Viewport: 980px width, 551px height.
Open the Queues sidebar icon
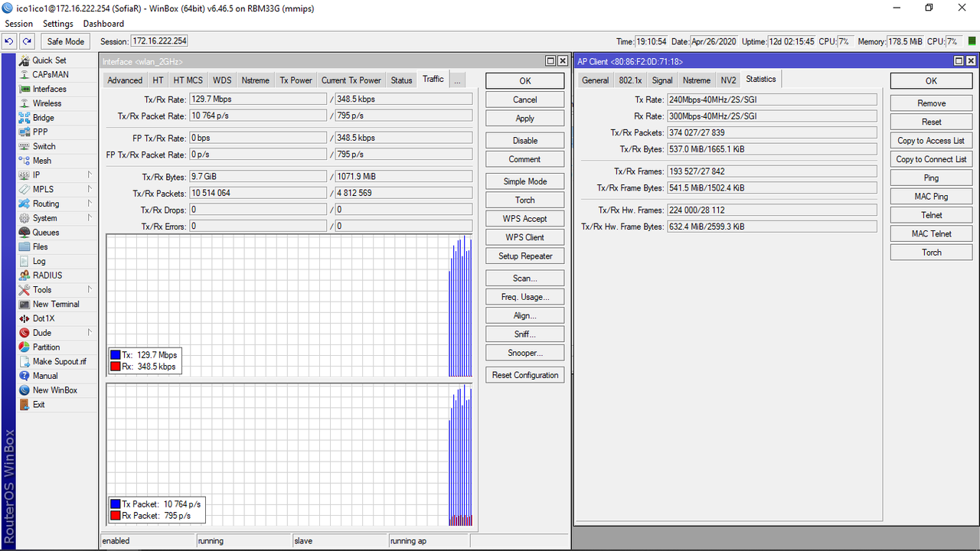pos(24,233)
